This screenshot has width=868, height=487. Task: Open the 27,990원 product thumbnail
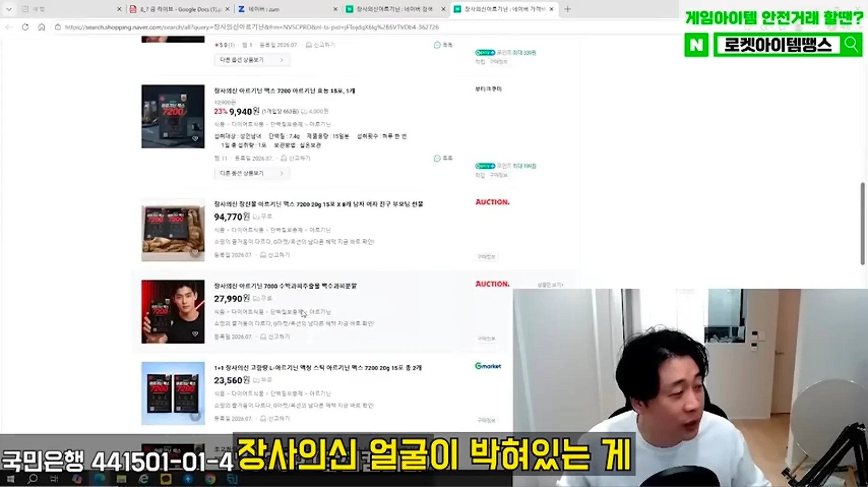173,312
